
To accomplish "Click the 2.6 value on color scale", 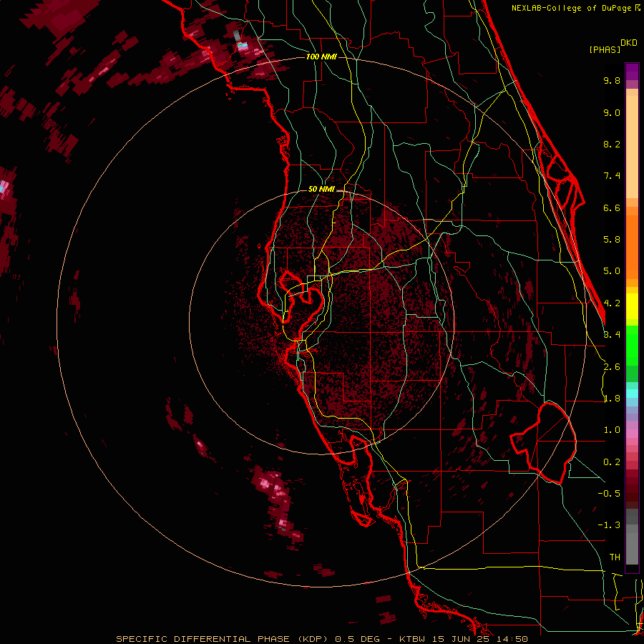I will point(612,367).
